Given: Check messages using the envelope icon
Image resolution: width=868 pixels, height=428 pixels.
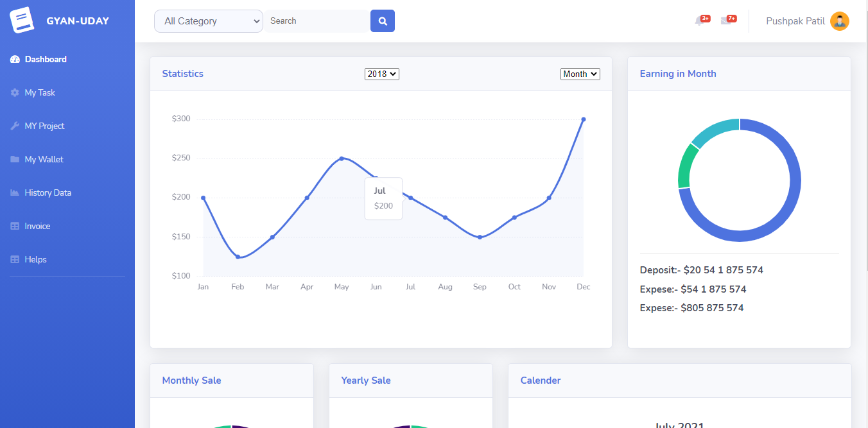Looking at the screenshot, I should click(725, 21).
